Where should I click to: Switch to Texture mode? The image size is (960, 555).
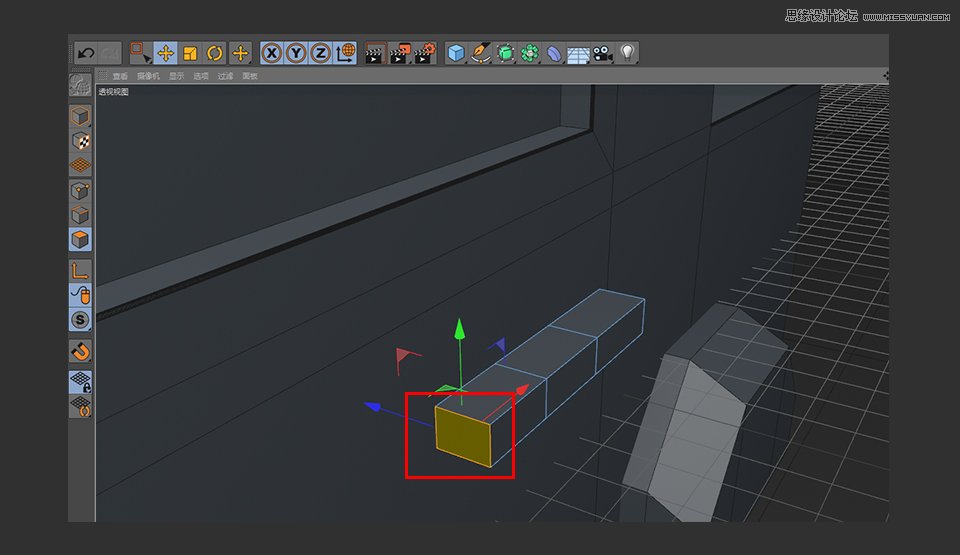tap(80, 141)
